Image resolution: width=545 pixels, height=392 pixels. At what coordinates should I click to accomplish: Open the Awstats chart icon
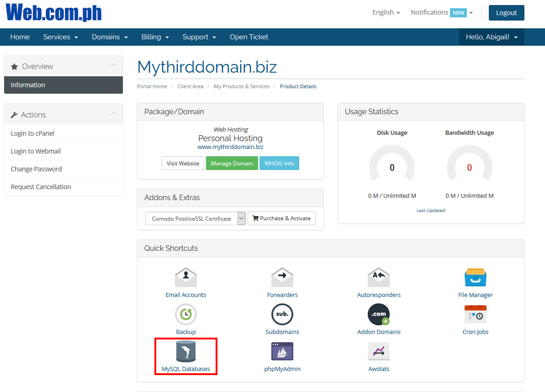(379, 351)
